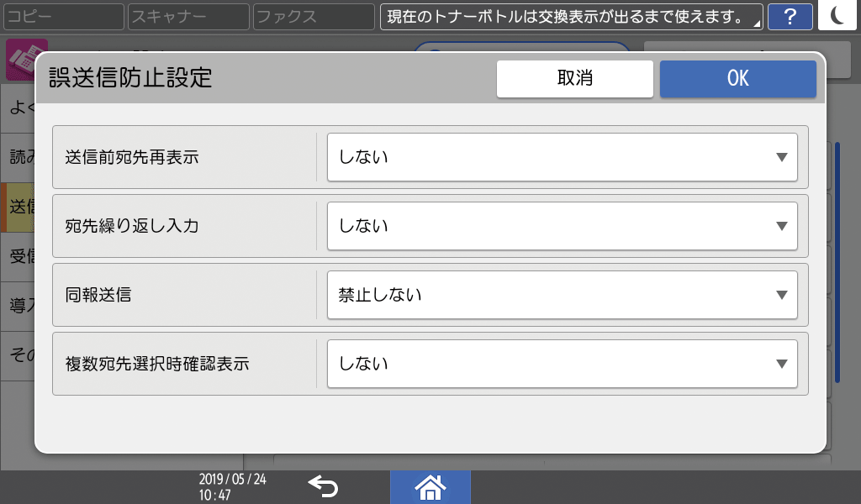This screenshot has height=504, width=861.
Task: Select 受信 in the left sidebar
Action: pyautogui.click(x=17, y=256)
